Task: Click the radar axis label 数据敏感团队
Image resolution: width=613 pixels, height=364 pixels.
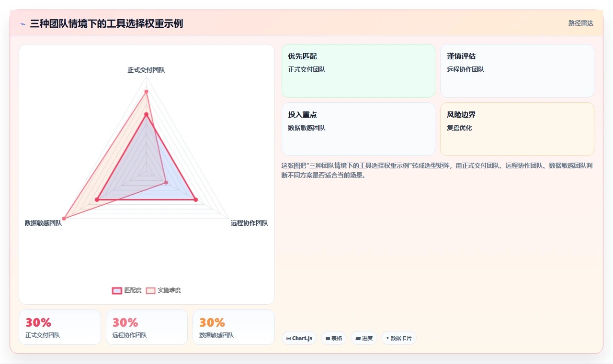Action: pos(43,223)
